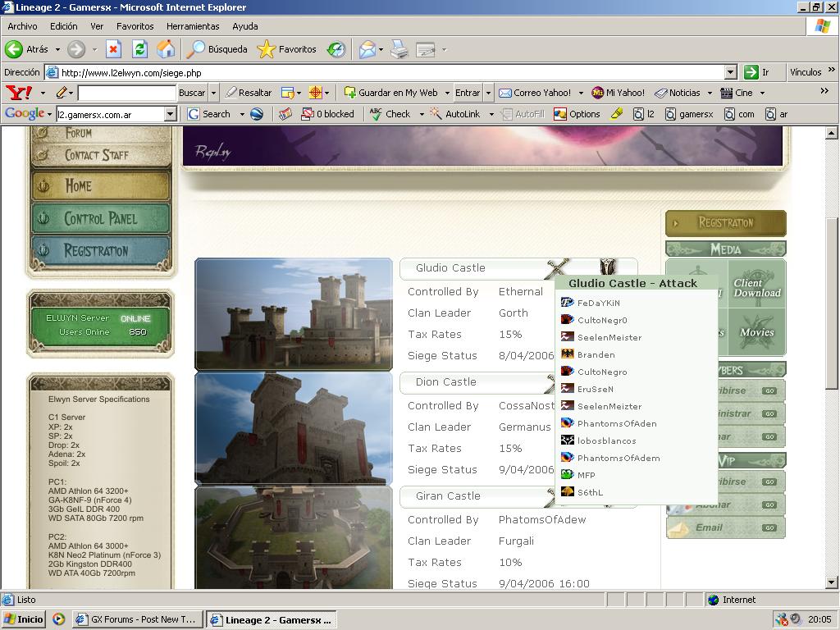This screenshot has height=630, width=840.
Task: Click the Yahoo! logo icon
Action: tap(19, 93)
